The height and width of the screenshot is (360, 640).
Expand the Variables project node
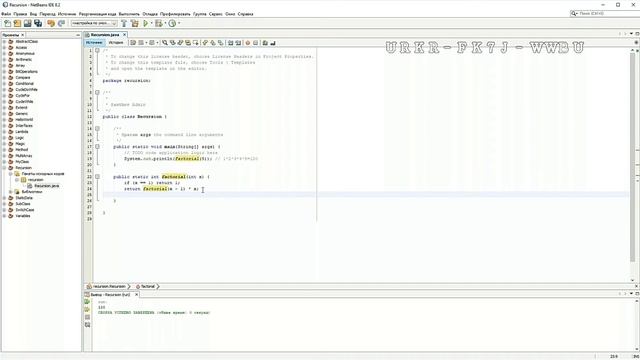4,216
